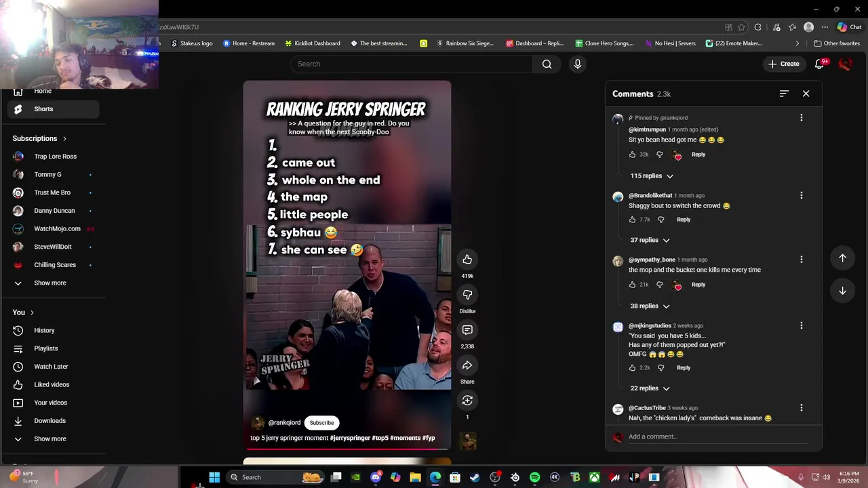This screenshot has height=488, width=868.
Task: Show more bookmarks bar overflow chevron
Action: pos(797,43)
